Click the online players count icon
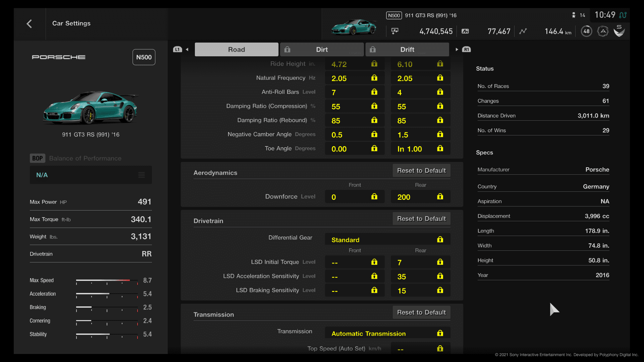The height and width of the screenshot is (362, 644). click(x=574, y=15)
